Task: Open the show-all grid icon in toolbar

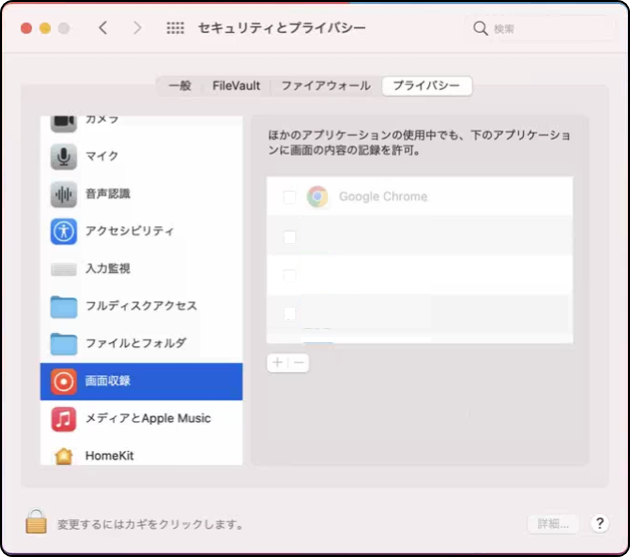Action: coord(175,28)
